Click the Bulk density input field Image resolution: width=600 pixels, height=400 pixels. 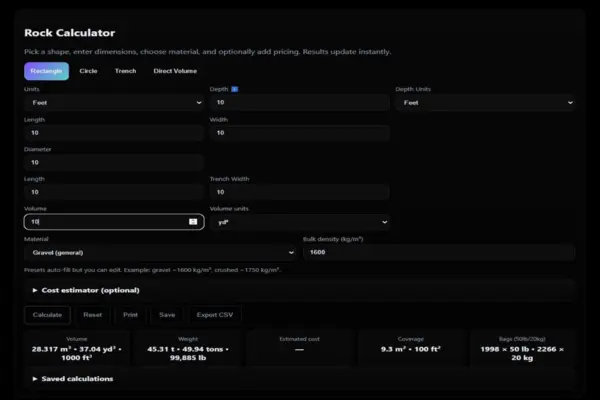tap(438, 253)
